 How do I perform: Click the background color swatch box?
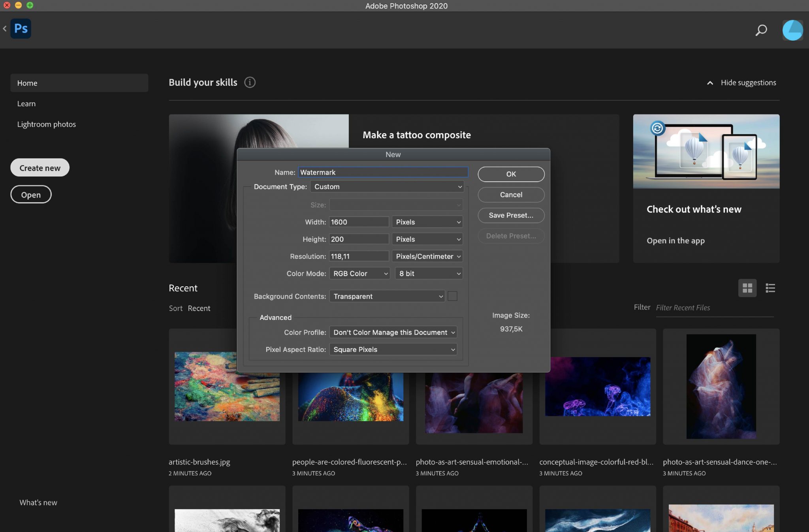pyautogui.click(x=452, y=296)
